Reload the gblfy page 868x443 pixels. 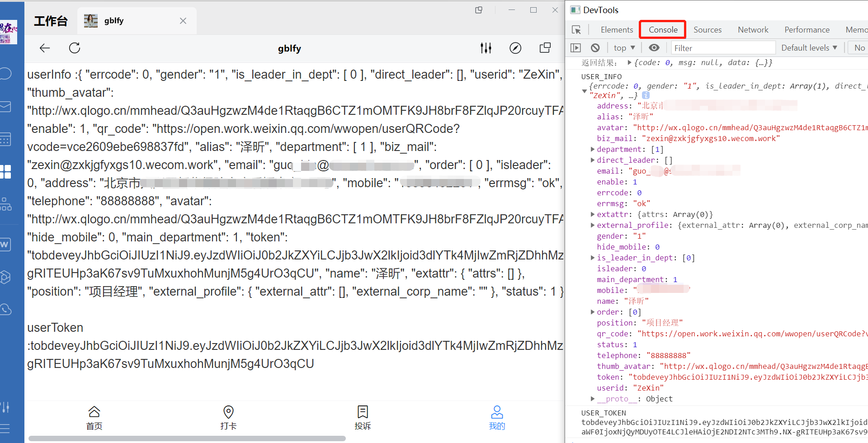75,48
